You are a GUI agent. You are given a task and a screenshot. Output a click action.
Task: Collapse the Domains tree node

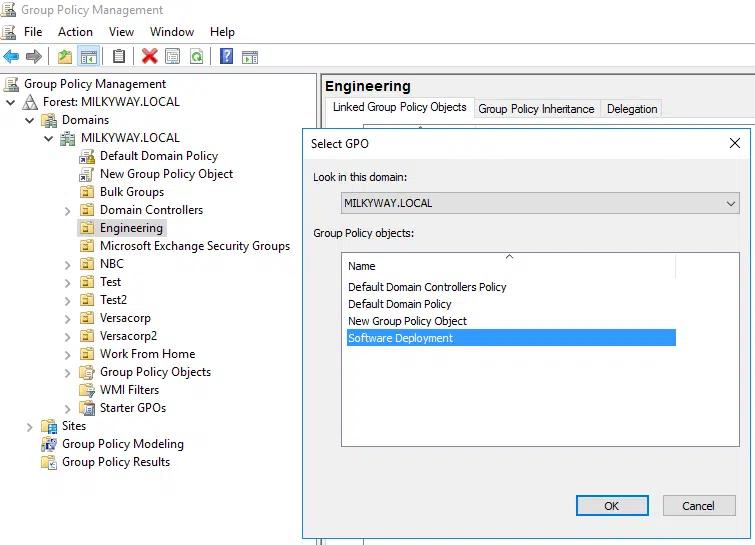[30, 120]
